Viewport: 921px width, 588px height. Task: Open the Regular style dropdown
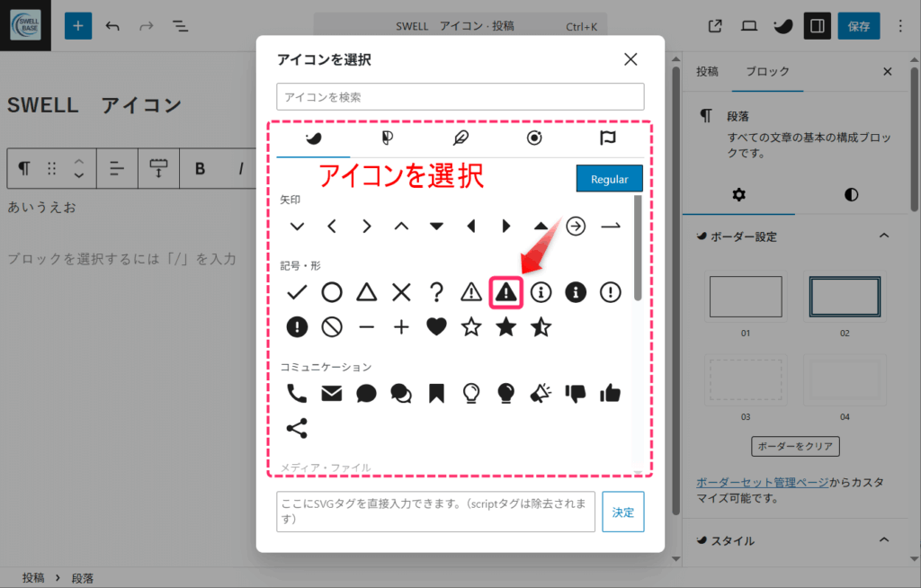(x=609, y=179)
